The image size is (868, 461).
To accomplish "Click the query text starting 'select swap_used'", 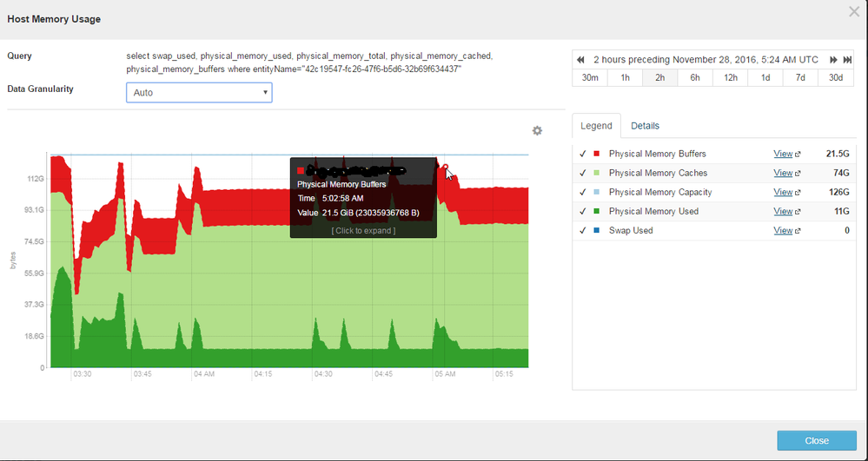I will point(309,63).
